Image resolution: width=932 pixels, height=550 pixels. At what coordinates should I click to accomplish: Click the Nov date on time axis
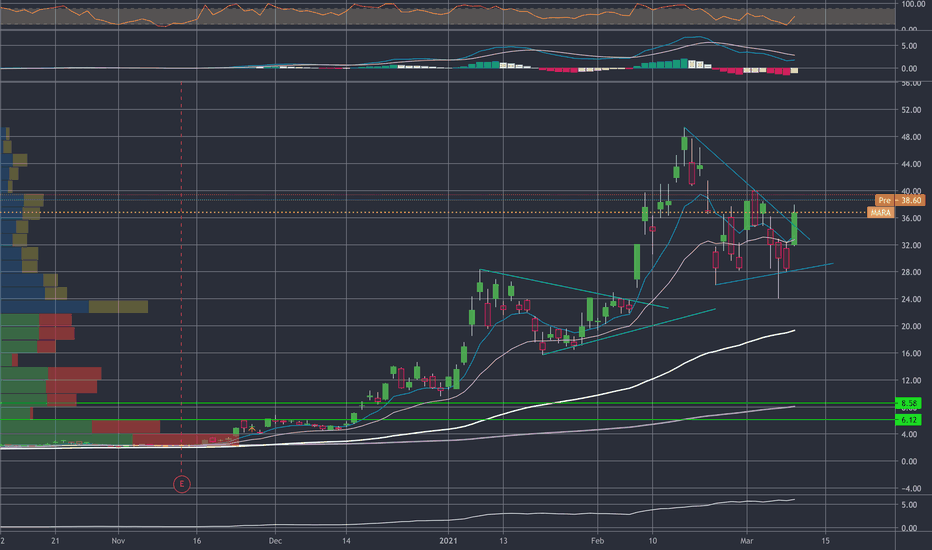point(118,540)
